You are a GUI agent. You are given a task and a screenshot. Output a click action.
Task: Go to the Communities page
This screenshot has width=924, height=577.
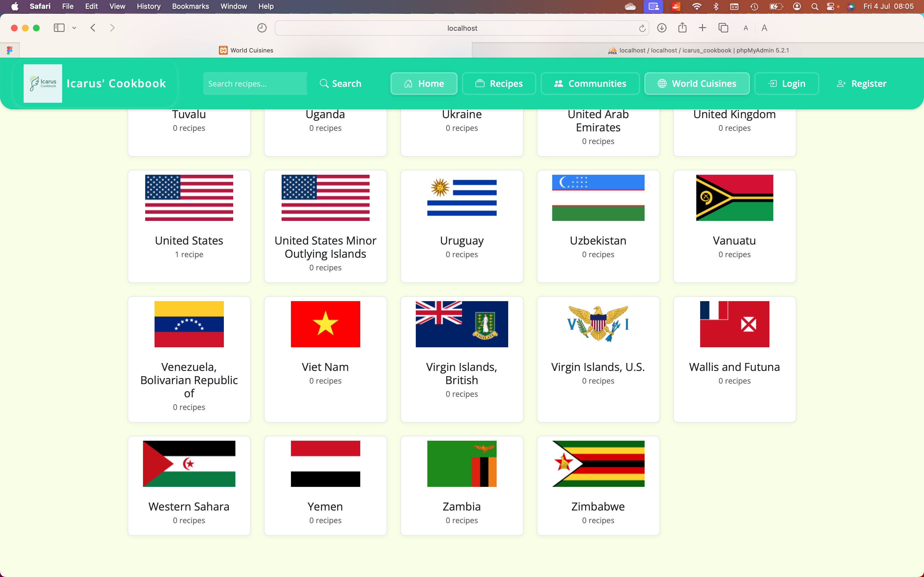pos(590,84)
